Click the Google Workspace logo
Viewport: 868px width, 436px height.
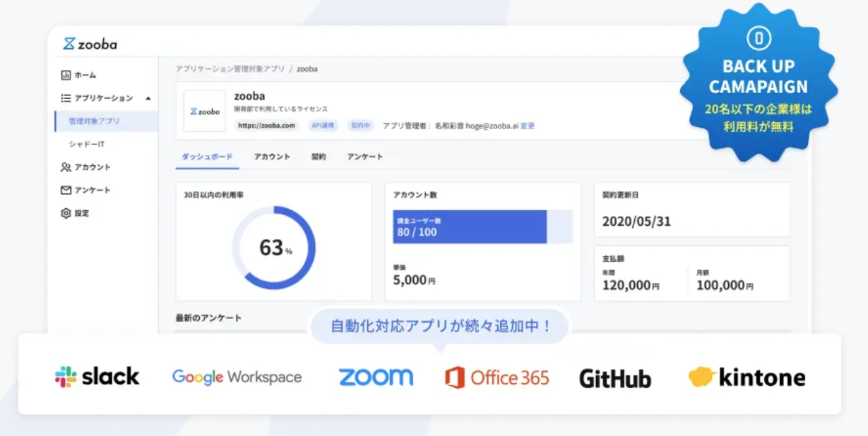(x=237, y=377)
